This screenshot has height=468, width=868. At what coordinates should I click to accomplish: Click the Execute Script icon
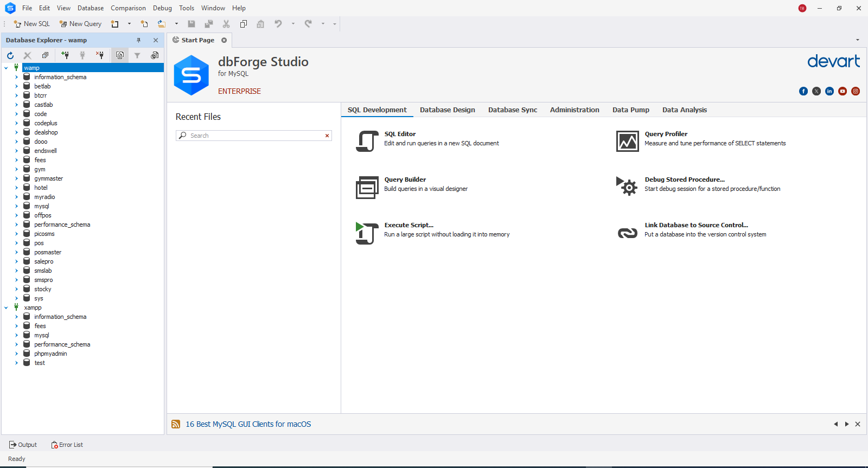click(x=367, y=233)
